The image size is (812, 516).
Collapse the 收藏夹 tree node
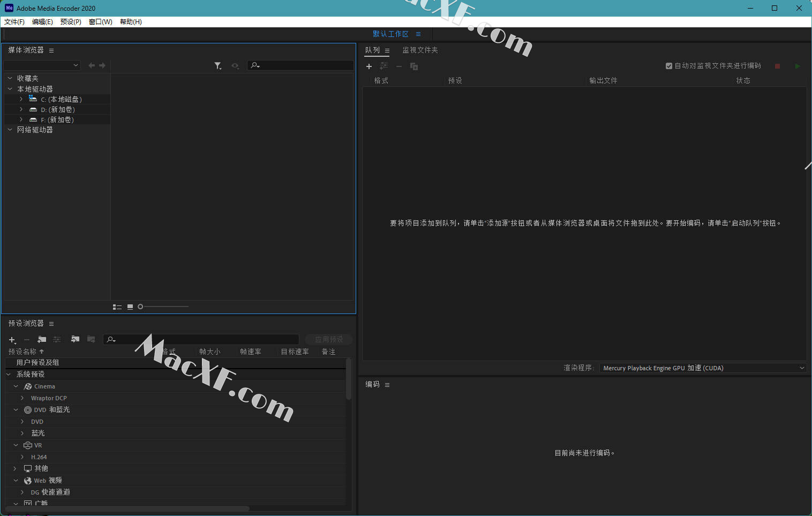click(10, 78)
